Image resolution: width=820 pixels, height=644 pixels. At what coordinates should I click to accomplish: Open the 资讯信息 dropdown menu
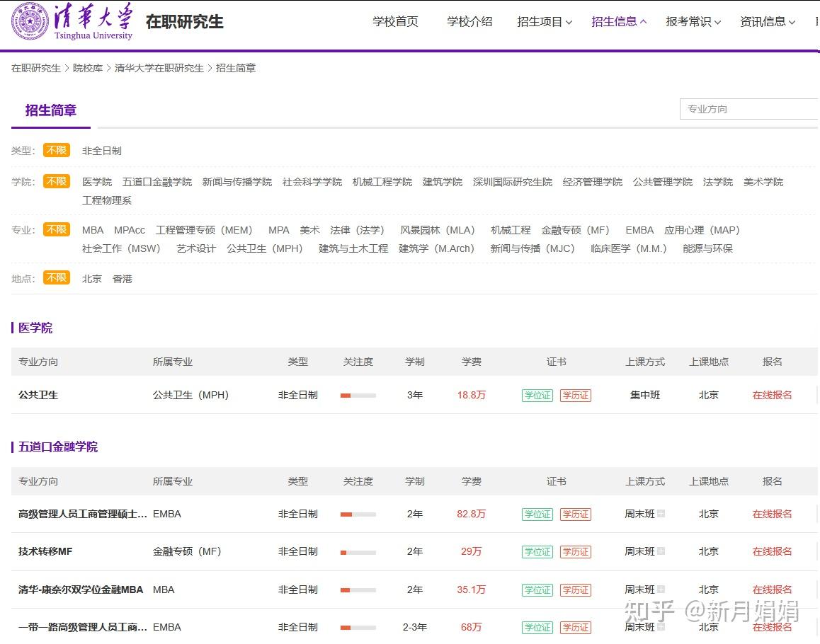[767, 21]
